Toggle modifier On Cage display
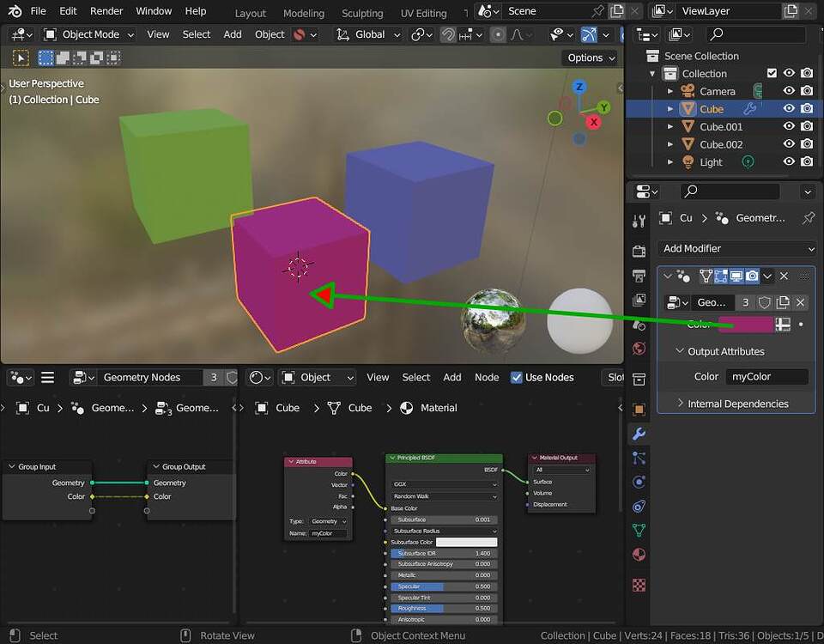 pyautogui.click(x=706, y=276)
